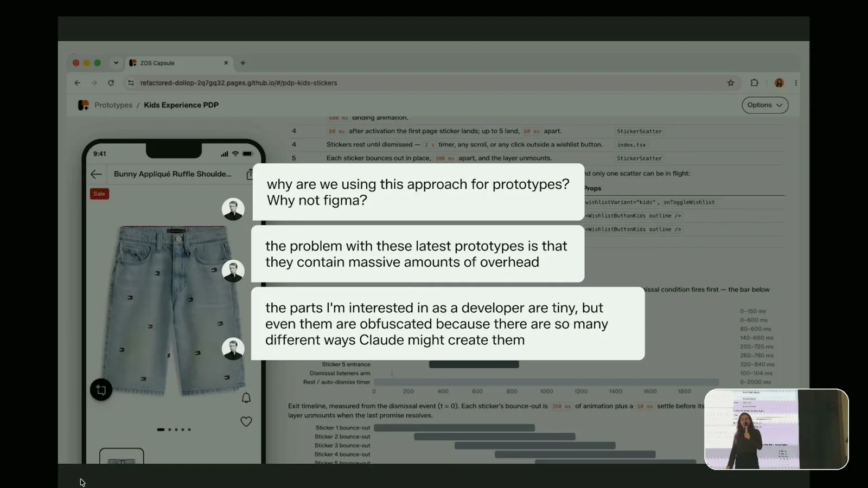Tap the phone back arrow
The height and width of the screenshot is (488, 868).
(x=96, y=174)
